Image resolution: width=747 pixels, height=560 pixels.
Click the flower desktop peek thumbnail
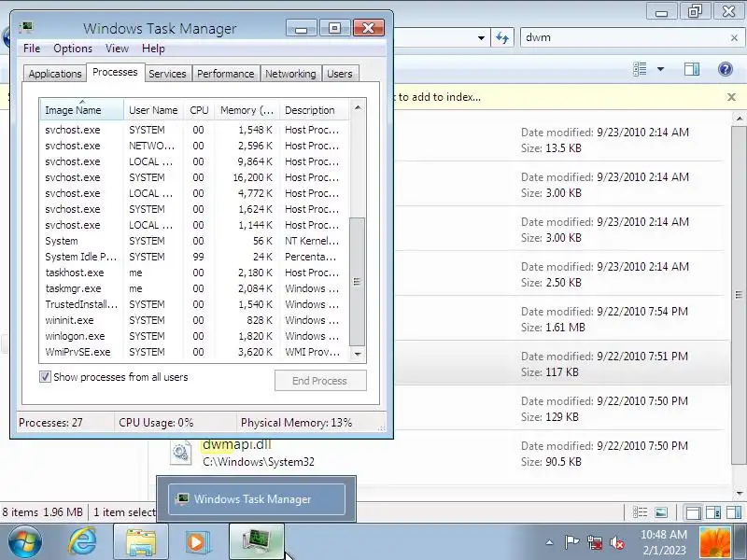(714, 542)
